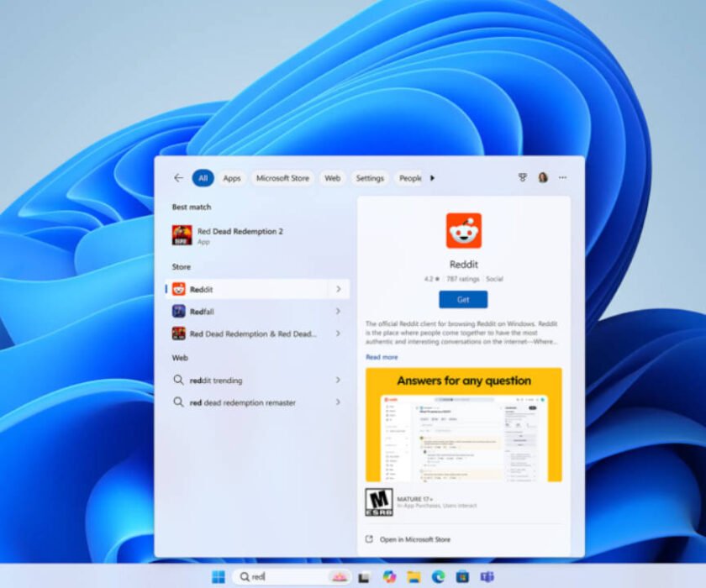
Task: Click the search highlight icon in taskbar search
Action: 339,577
